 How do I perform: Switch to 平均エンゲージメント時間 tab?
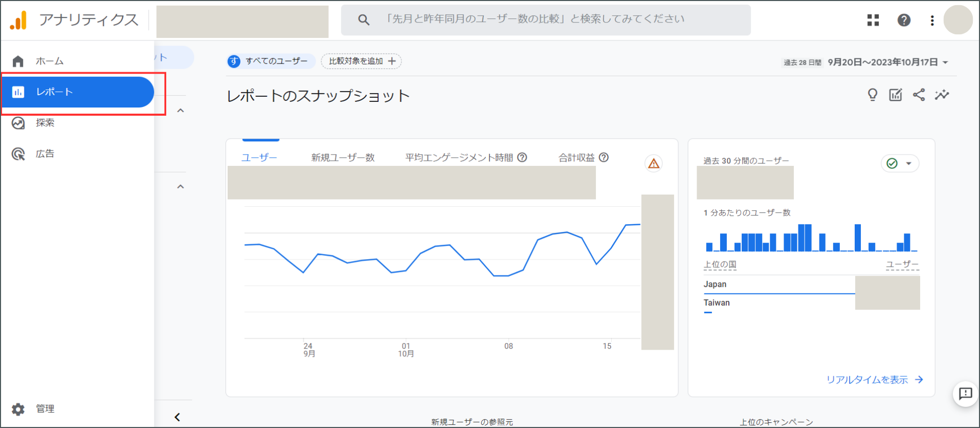459,158
